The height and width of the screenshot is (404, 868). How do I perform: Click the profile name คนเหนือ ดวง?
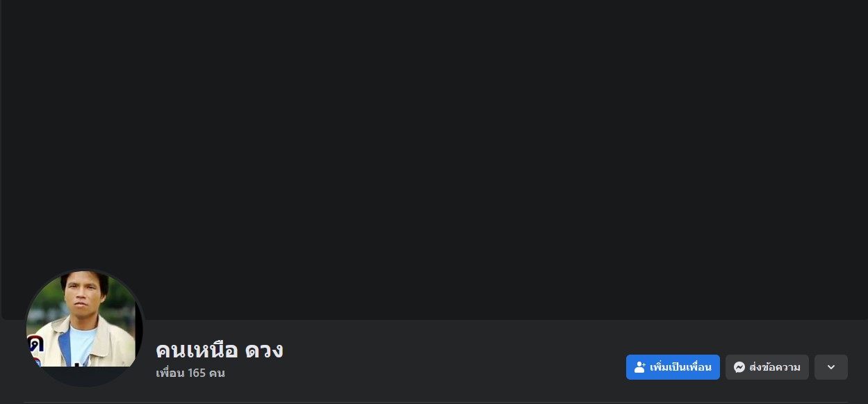pyautogui.click(x=220, y=349)
